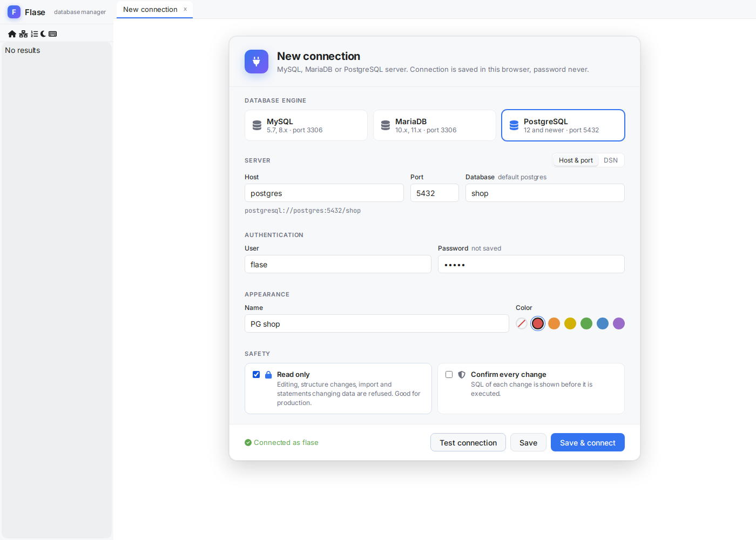Viewport: 756px width, 540px height.
Task: Click the Test connection button
Action: (x=468, y=442)
